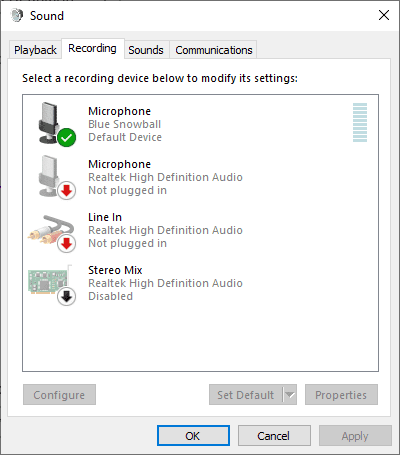400x455 pixels.
Task: Click the green default-device checkmark badge
Action: click(x=66, y=137)
